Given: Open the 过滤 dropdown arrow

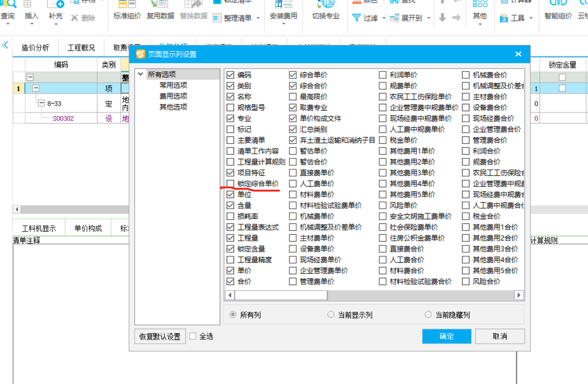Looking at the screenshot, I should click(384, 18).
